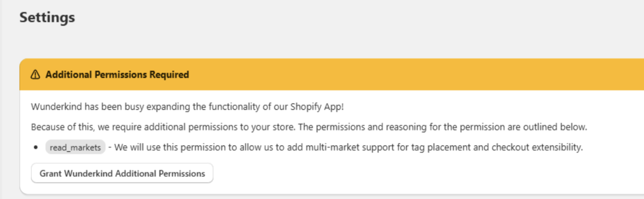644x199 pixels.
Task: Click the bullet point before read_markets
Action: 37,148
